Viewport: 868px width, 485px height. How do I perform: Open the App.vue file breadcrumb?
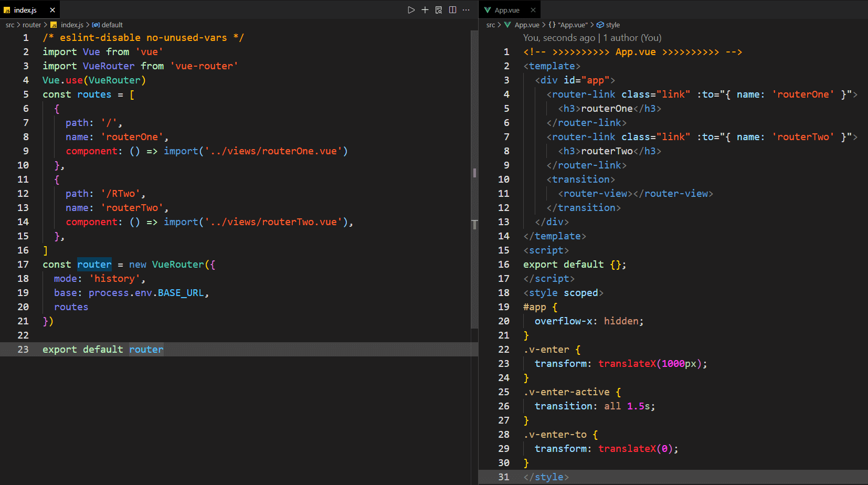[527, 25]
